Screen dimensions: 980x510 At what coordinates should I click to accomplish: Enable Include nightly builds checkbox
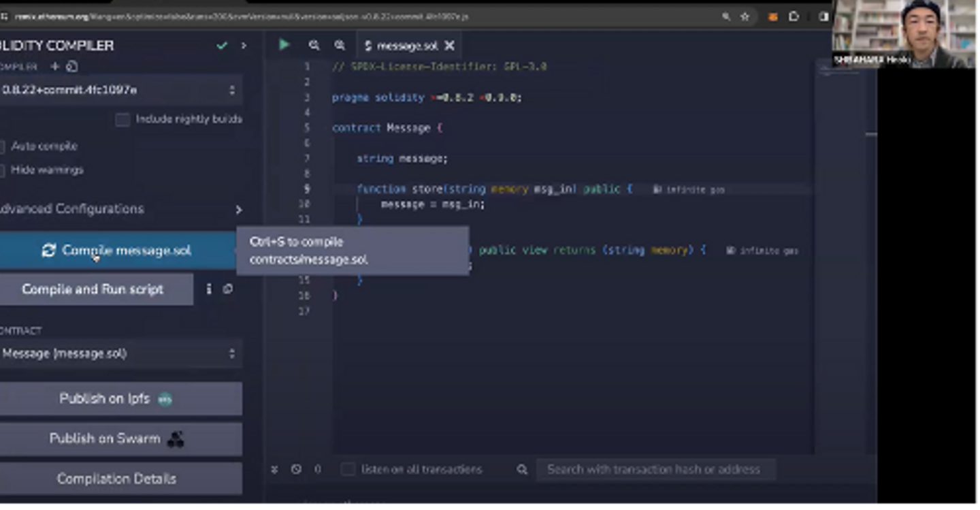pyautogui.click(x=122, y=120)
